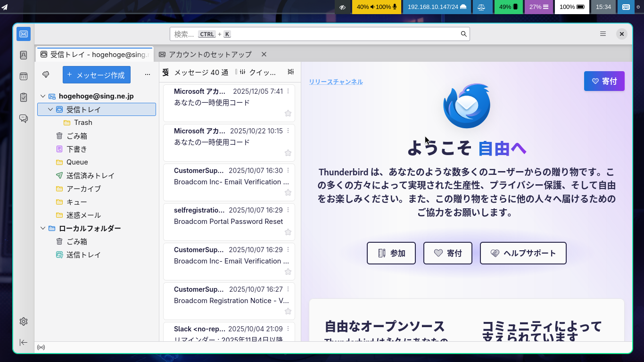This screenshot has height=362, width=644.
Task: Select ごみ箱 under hogehoge@sing.ne.jp
Action: coord(97,136)
